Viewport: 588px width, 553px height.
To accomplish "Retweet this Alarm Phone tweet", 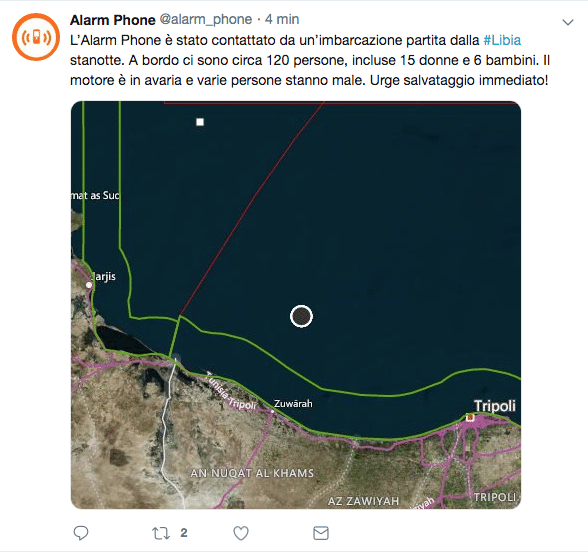I will click(160, 533).
